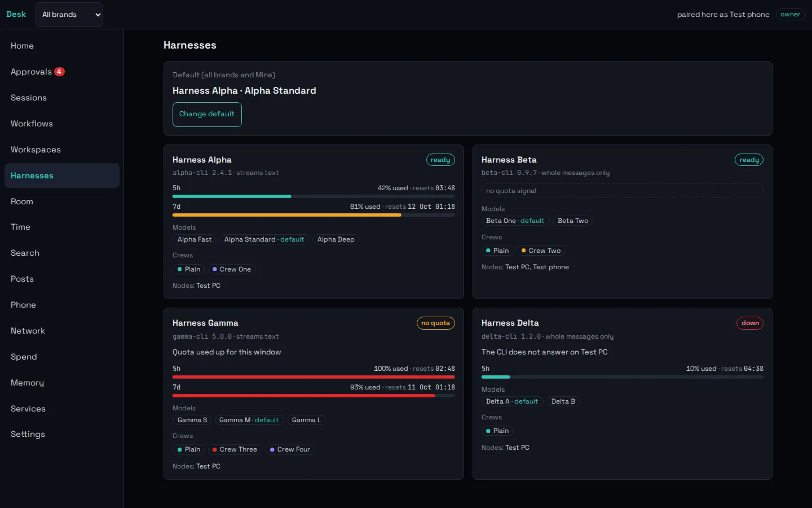The image size is (812, 508).
Task: Select Harnesses in the sidebar
Action: pyautogui.click(x=62, y=176)
